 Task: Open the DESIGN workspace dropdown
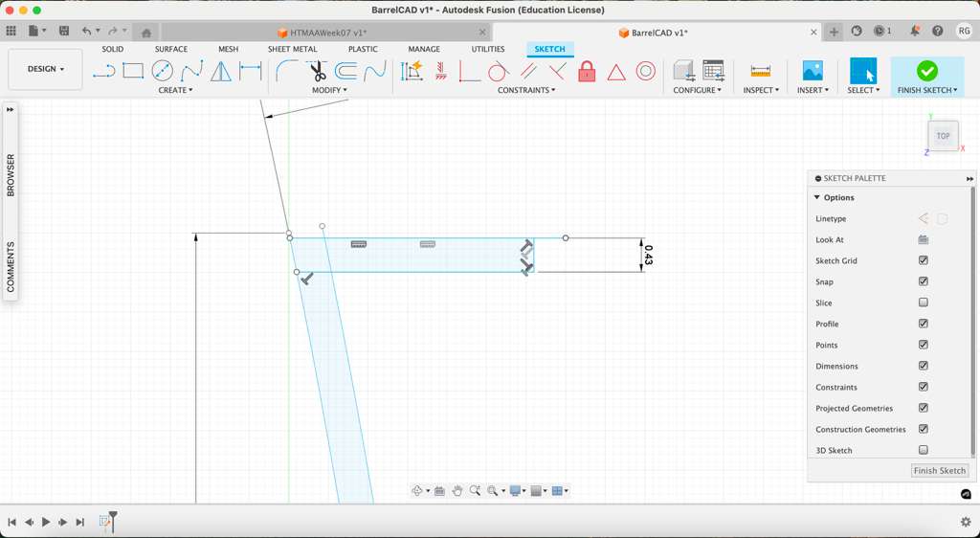pyautogui.click(x=45, y=69)
